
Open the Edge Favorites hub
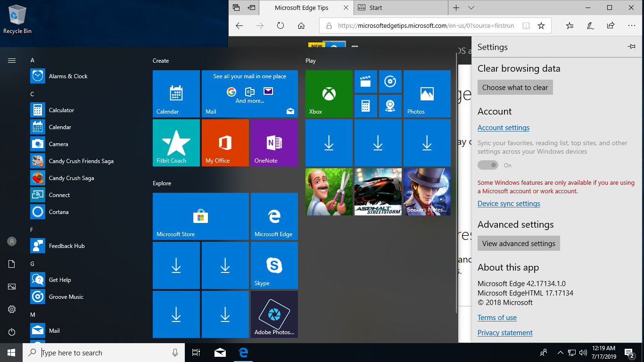pos(570,25)
